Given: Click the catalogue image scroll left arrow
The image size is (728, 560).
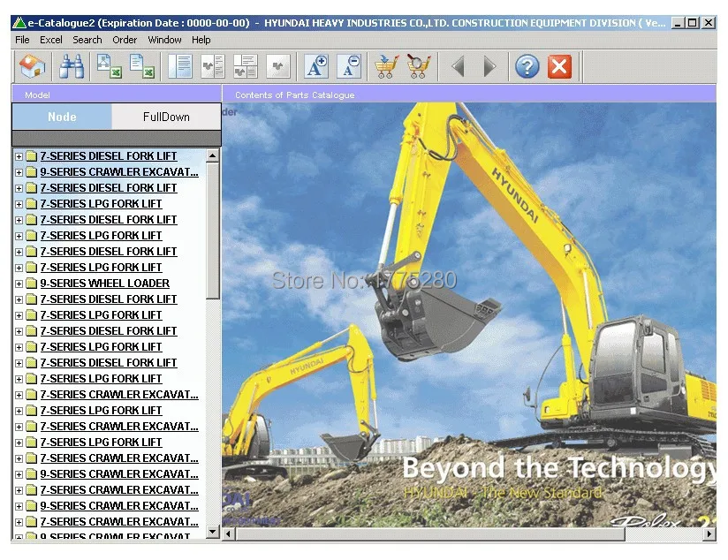Looking at the screenshot, I should point(228,534).
